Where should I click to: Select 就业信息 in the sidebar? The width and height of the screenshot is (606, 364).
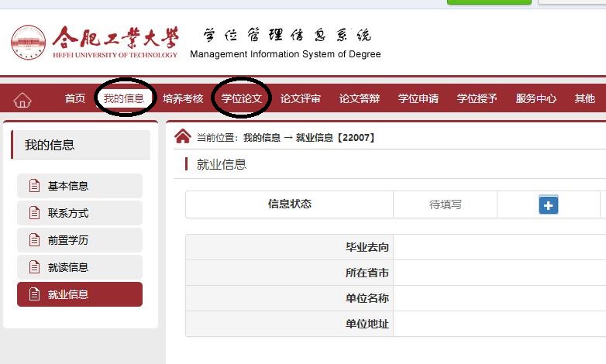click(80, 294)
